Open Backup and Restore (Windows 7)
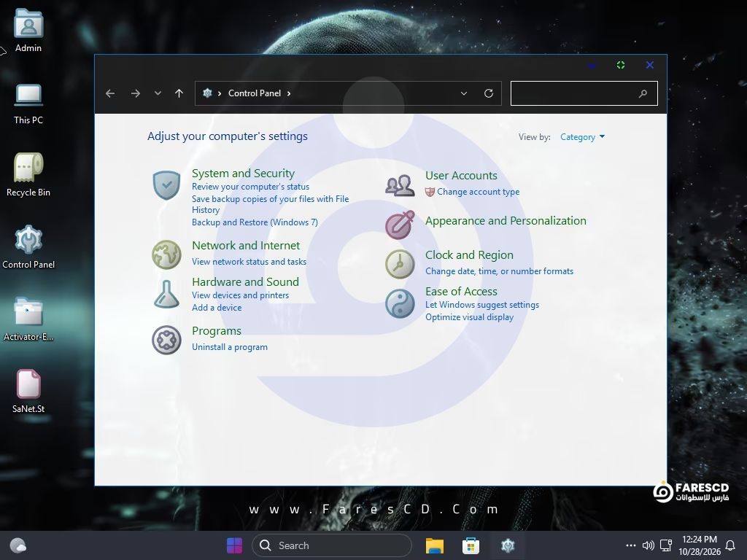Screen dimensions: 747x560 255,222
